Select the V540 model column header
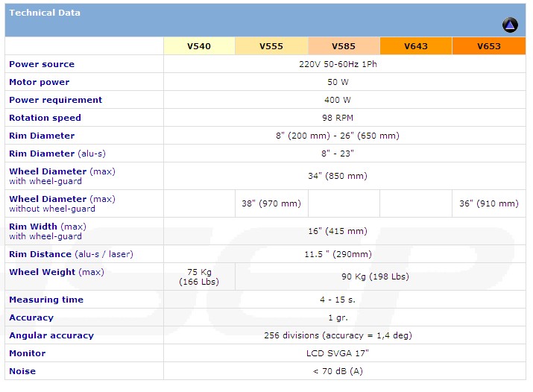The width and height of the screenshot is (533, 392). 199,46
